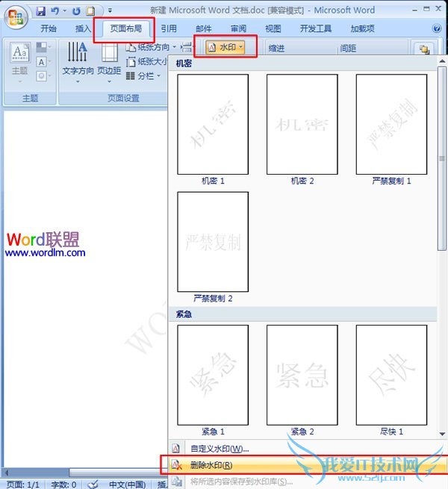The height and width of the screenshot is (489, 448).
Task: Undo the last action
Action: coord(55,11)
